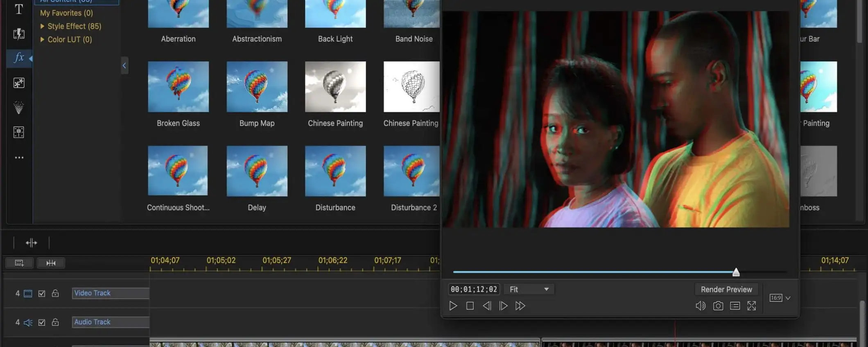Click the Render Preview button
The image size is (868, 347).
tap(726, 289)
